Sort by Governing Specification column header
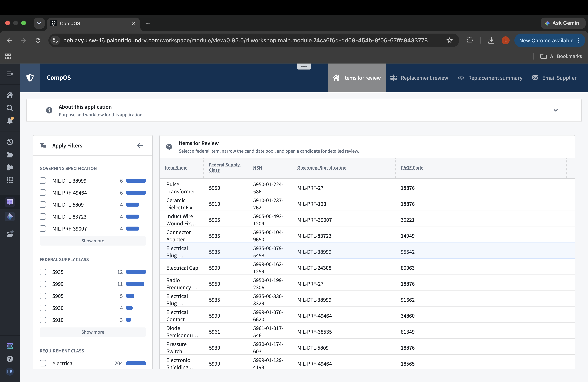The image size is (588, 382). click(x=322, y=168)
